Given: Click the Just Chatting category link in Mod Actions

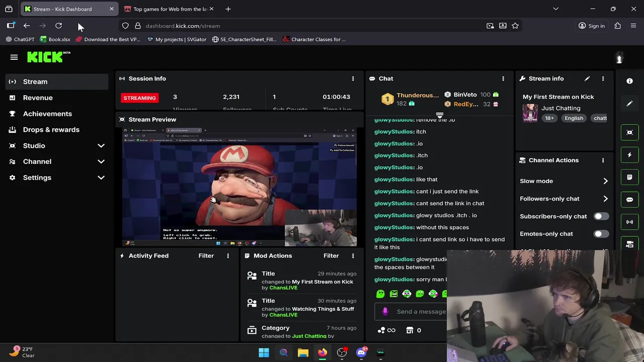Looking at the screenshot, I should click(x=309, y=336).
